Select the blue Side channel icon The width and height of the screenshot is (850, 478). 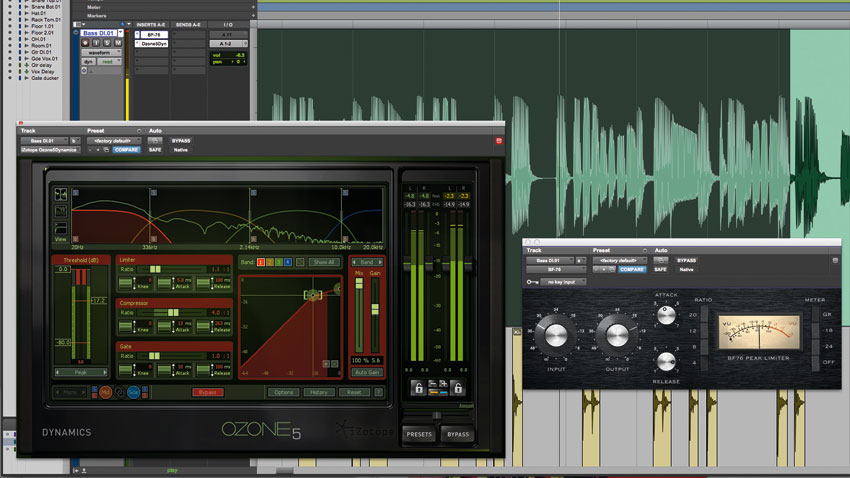(x=133, y=392)
